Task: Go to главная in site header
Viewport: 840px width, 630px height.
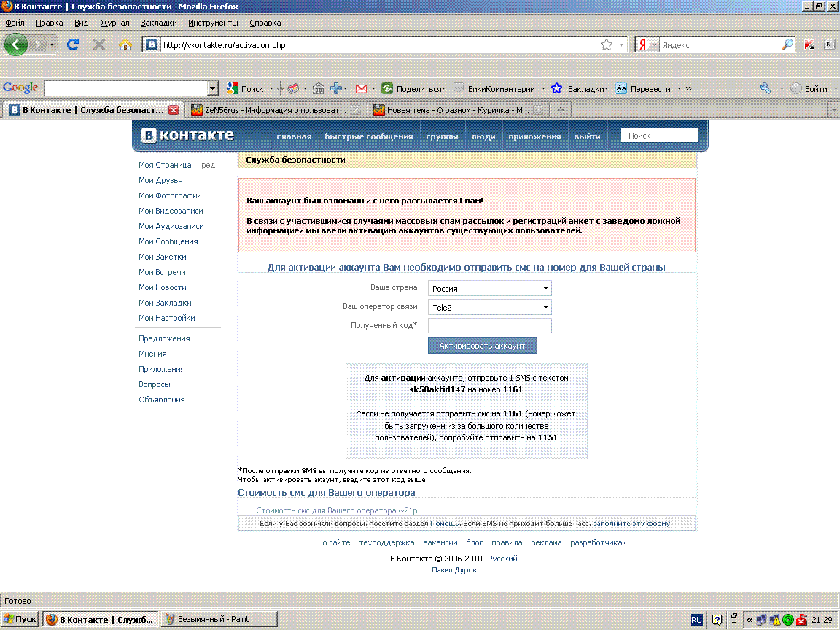Action: (294, 136)
